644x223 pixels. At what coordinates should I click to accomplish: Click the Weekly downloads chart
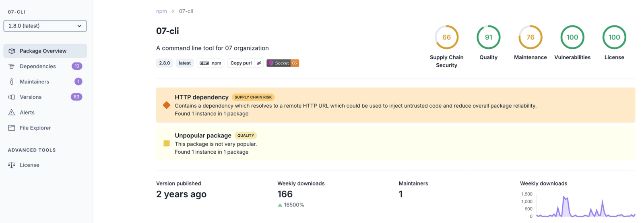click(586, 206)
